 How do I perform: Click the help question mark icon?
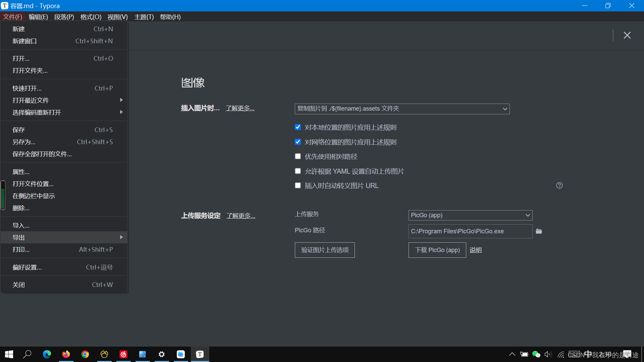[x=559, y=185]
